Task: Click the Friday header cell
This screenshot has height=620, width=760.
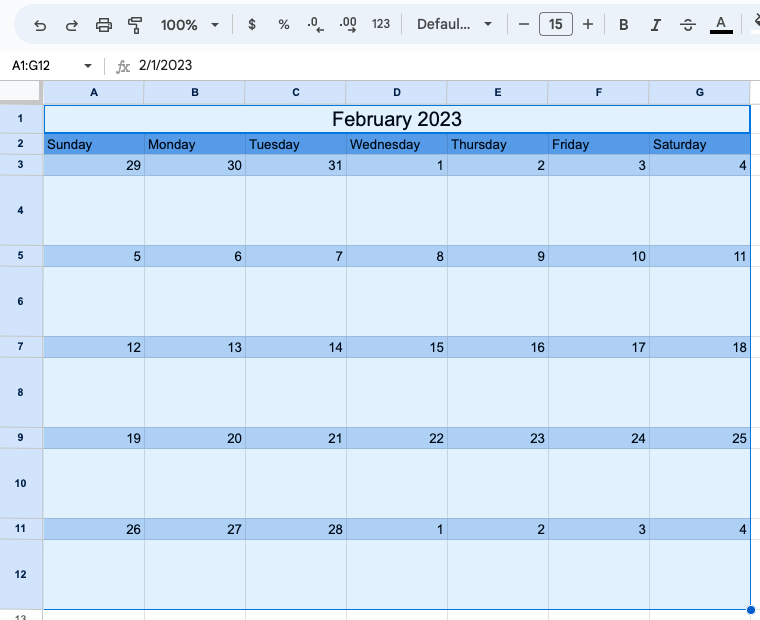Action: point(599,144)
